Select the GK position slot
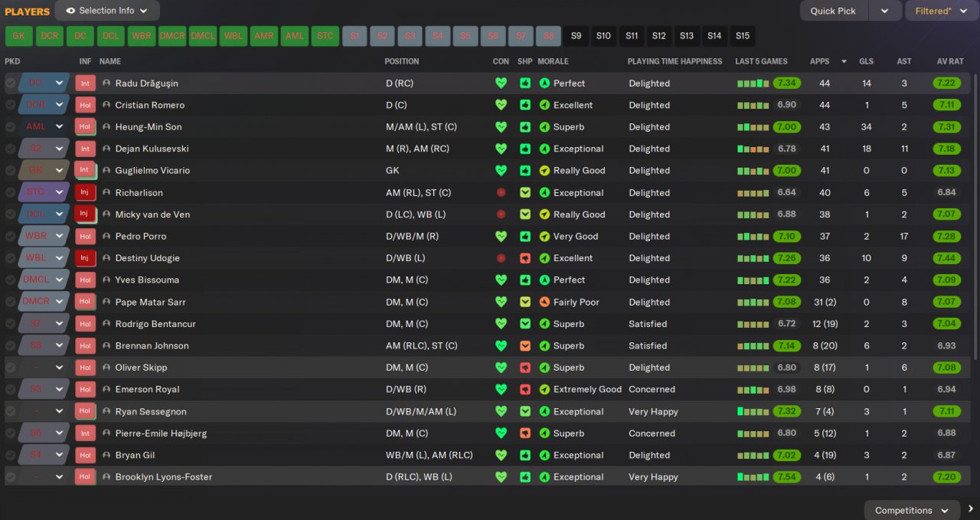Image resolution: width=980 pixels, height=520 pixels. coord(19,36)
